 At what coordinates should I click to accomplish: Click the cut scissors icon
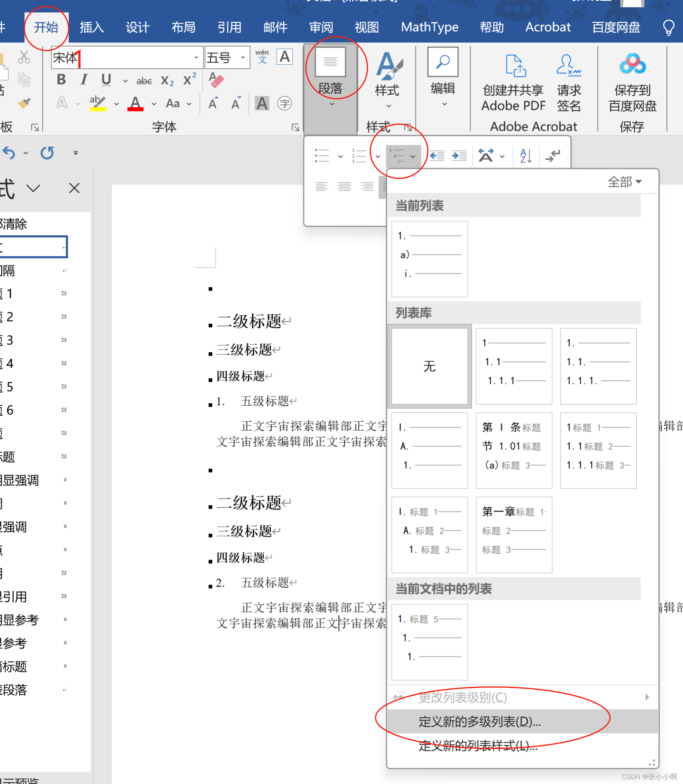point(24,57)
